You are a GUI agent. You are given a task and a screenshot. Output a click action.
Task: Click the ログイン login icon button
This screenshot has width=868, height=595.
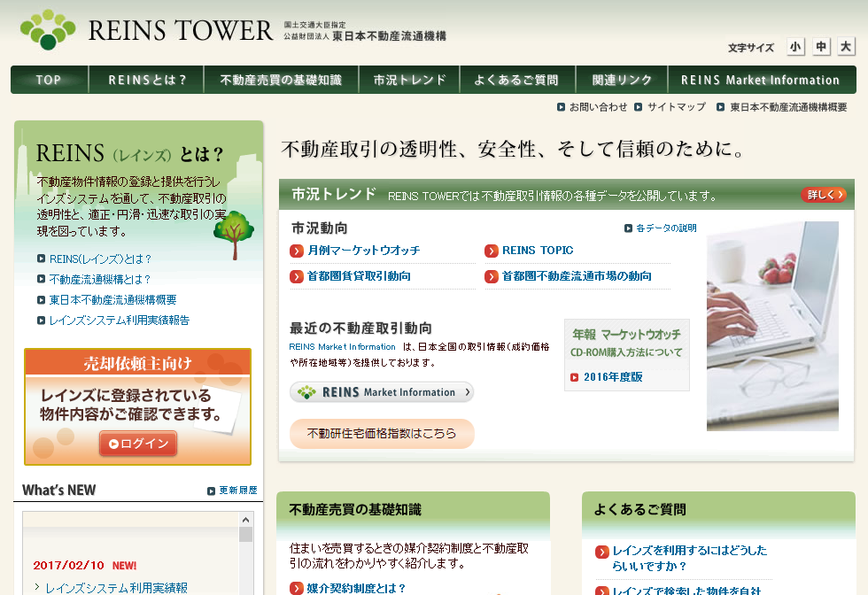(x=138, y=444)
